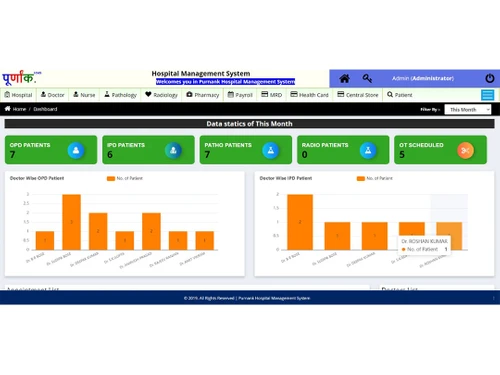Viewport: 500px width, 375px height.
Task: Click the Patho Patients card
Action: click(246, 150)
